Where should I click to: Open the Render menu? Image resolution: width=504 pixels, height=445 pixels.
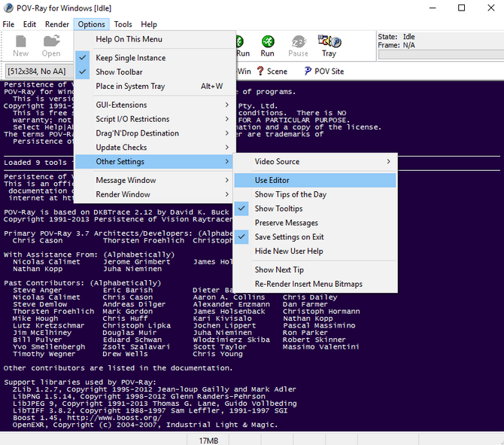click(57, 24)
